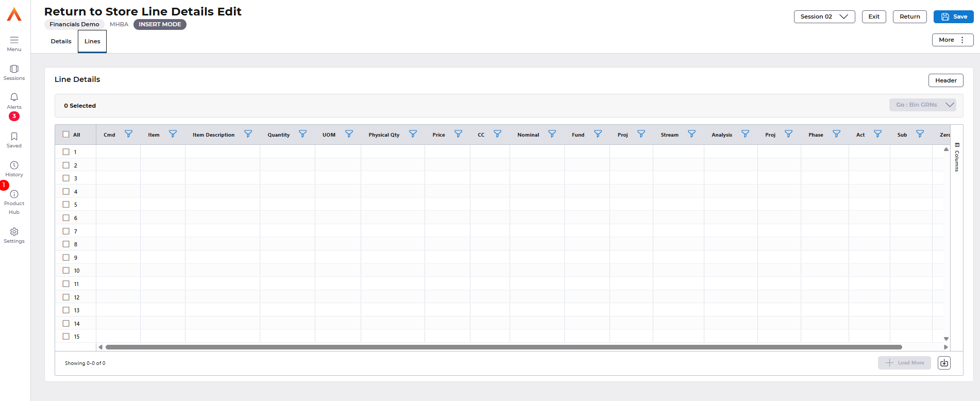Tick the checkbox for row 15
This screenshot has height=401, width=980.
coord(66,337)
